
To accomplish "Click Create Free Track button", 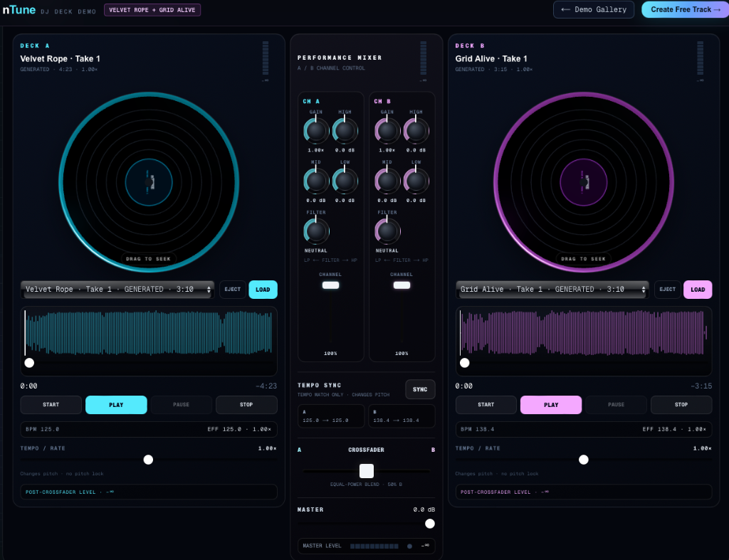I will coord(685,9).
